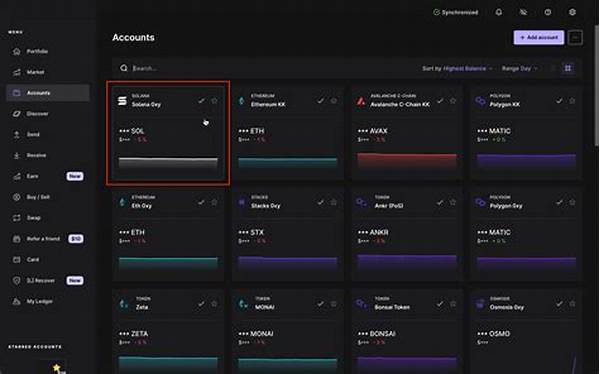600x374 pixels.
Task: Star the Osmosis Oxy account
Action: [x=572, y=304]
